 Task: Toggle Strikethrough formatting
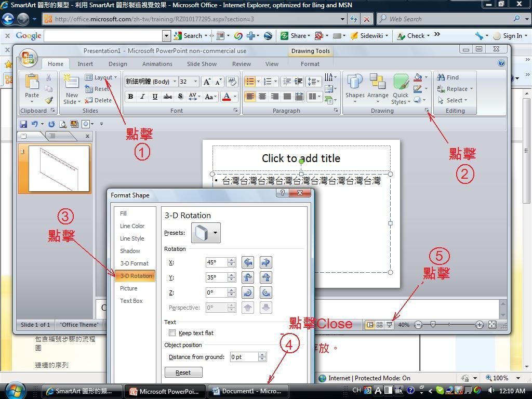168,97
